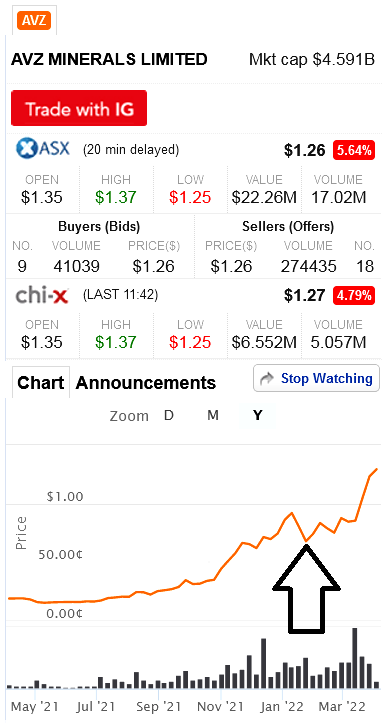Click the arrow icon in Stop Watching

coord(267,379)
